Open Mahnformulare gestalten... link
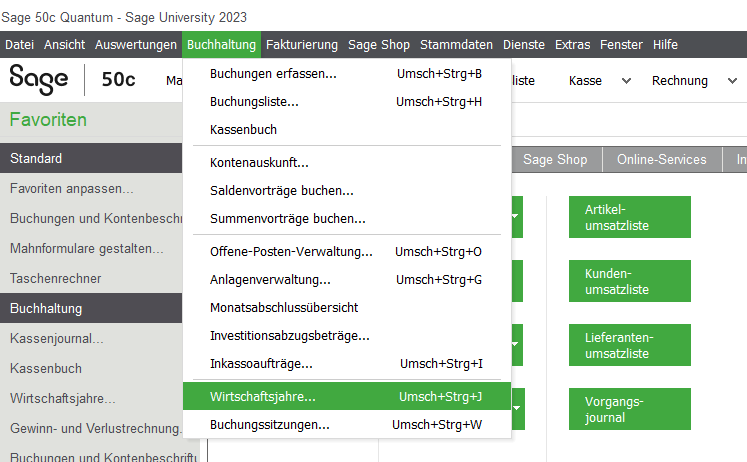This screenshot has width=747, height=462. click(x=87, y=249)
